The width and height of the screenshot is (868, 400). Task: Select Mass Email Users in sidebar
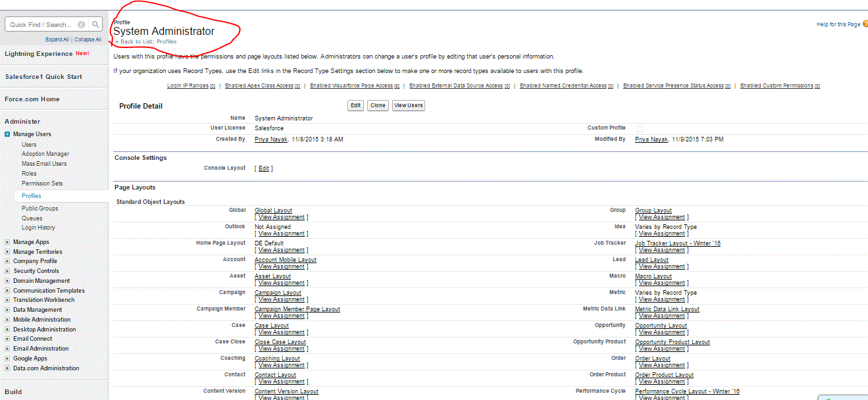click(44, 164)
